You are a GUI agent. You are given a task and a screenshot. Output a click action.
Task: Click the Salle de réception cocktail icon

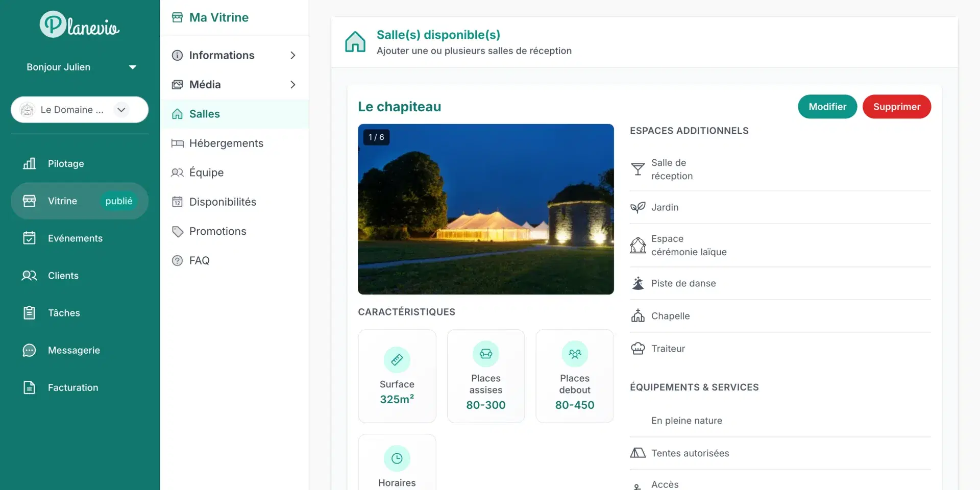pos(638,169)
